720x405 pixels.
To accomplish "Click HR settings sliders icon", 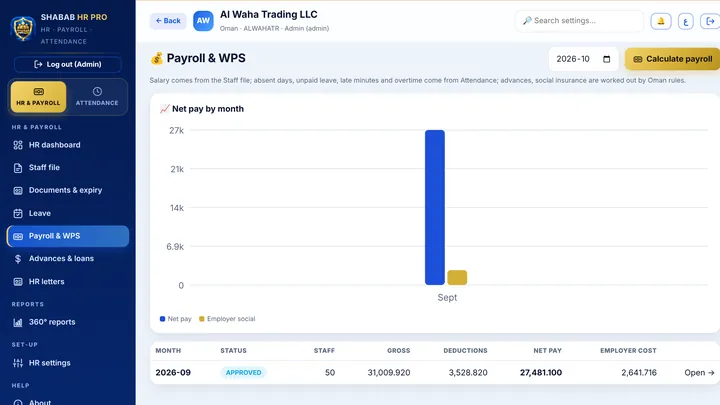I will tap(18, 364).
